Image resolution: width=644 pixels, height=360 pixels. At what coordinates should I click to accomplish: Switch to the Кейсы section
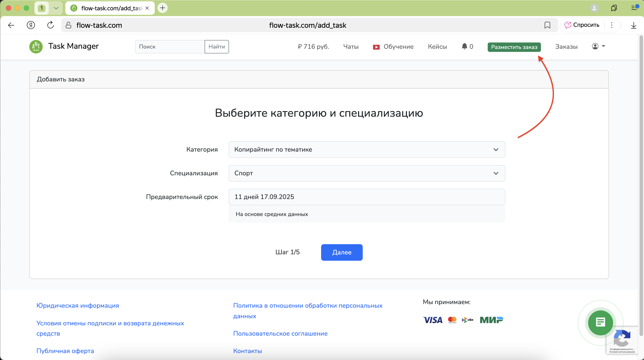pyautogui.click(x=437, y=47)
